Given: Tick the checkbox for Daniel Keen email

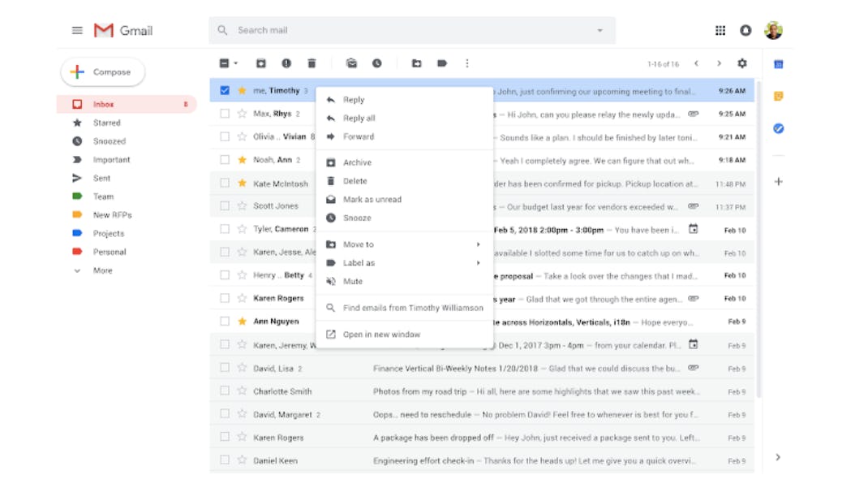Looking at the screenshot, I should [225, 460].
